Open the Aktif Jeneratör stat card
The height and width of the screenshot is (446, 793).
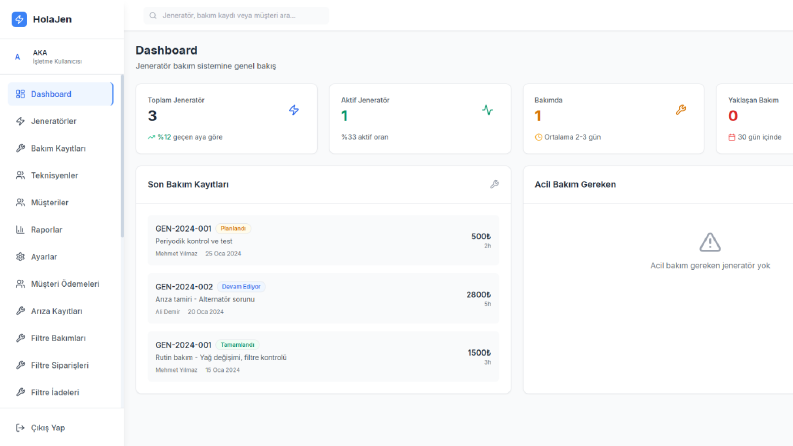(420, 119)
